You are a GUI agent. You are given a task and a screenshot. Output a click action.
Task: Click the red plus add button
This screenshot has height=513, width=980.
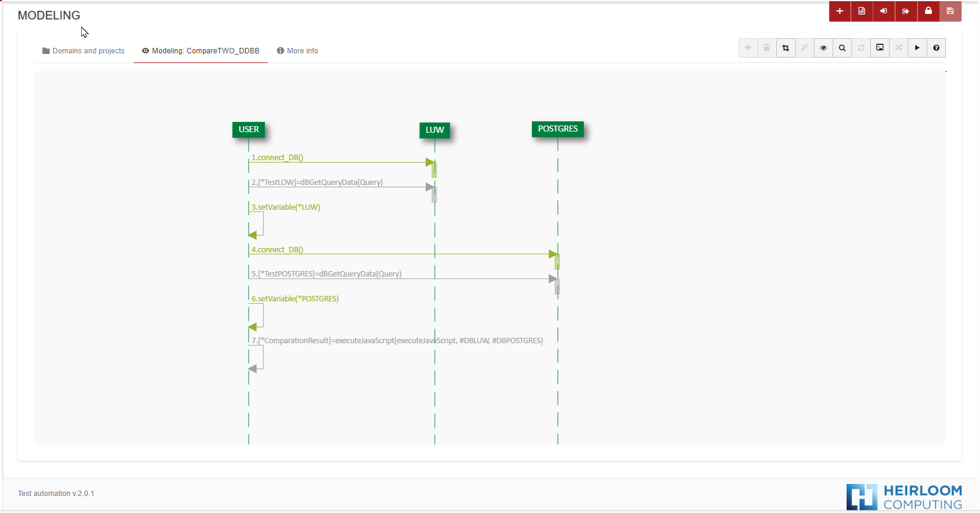coord(839,11)
